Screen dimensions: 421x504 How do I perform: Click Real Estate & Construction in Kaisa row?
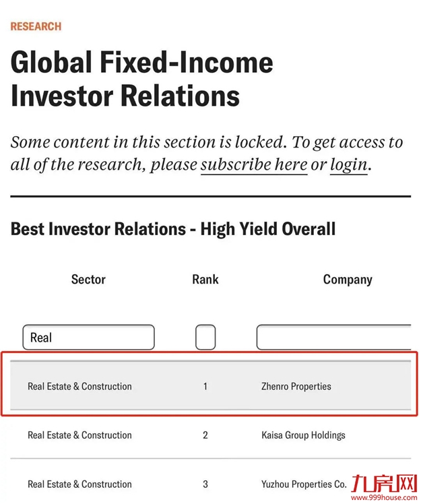79,435
